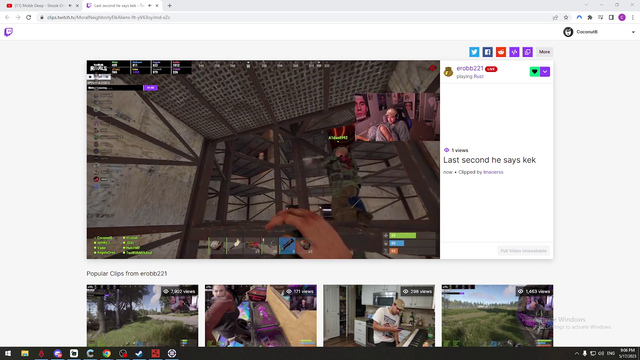Open the popular clip with 1,463 views
Image resolution: width=640 pixels, height=360 pixels.
498,316
